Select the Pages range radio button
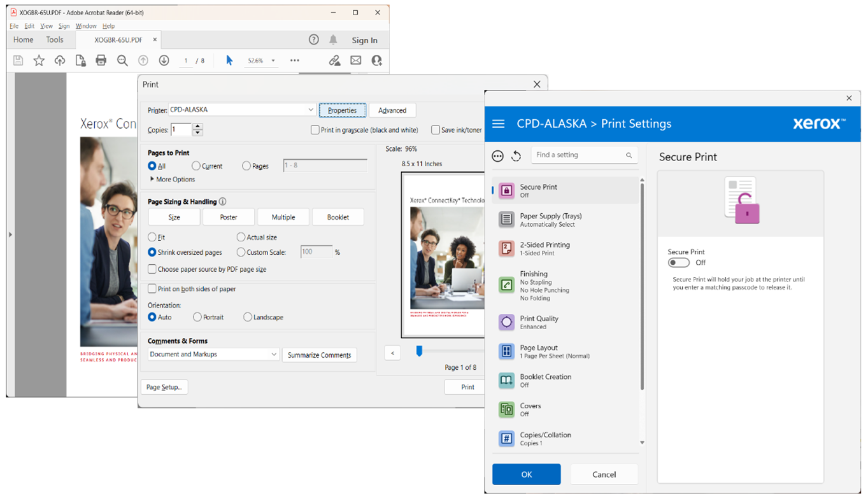The height and width of the screenshot is (501, 868). [246, 166]
